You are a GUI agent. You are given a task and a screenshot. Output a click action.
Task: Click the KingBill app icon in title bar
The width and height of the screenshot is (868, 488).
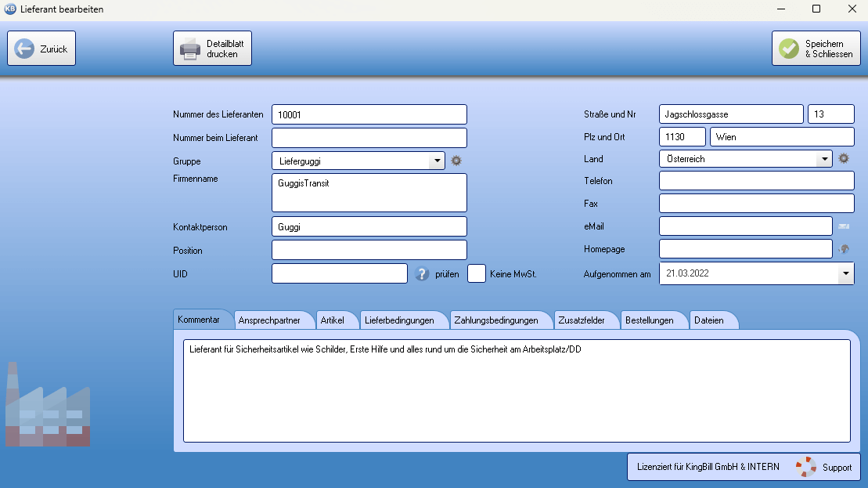[x=10, y=9]
